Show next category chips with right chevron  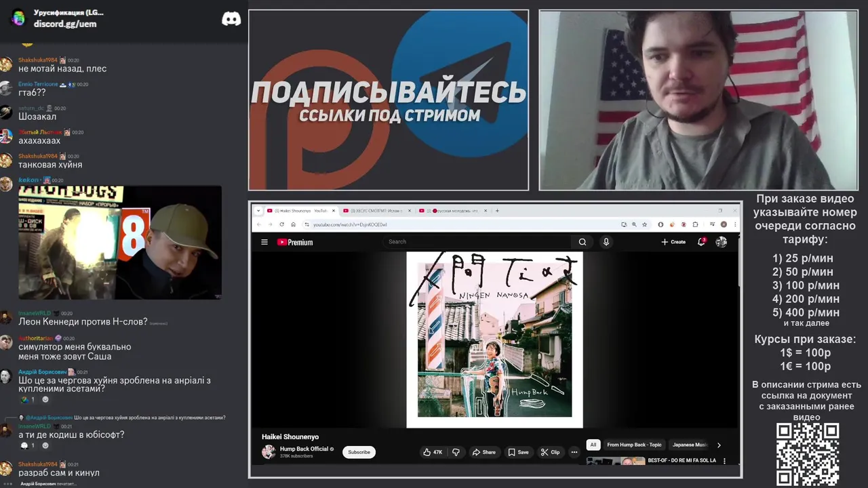(x=719, y=445)
